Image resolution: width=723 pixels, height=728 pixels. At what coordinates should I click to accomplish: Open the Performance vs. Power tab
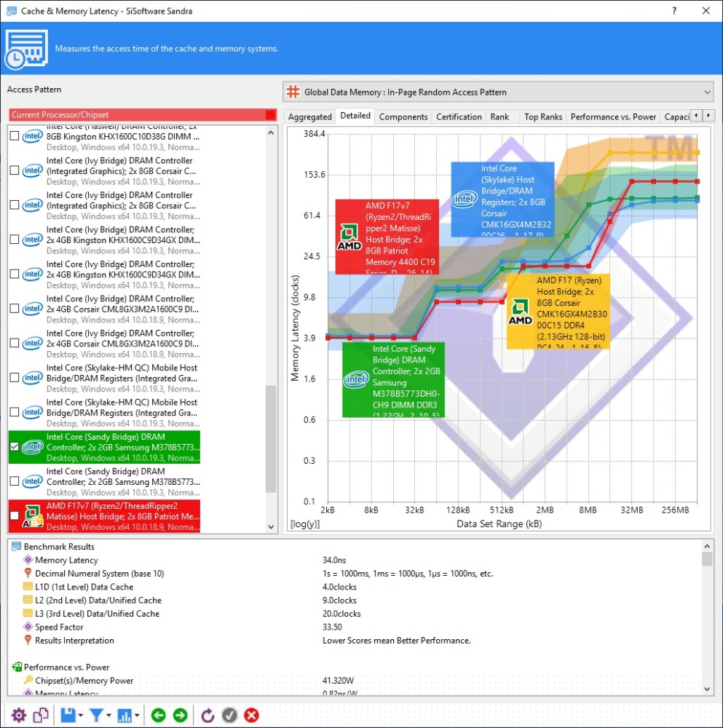point(613,116)
